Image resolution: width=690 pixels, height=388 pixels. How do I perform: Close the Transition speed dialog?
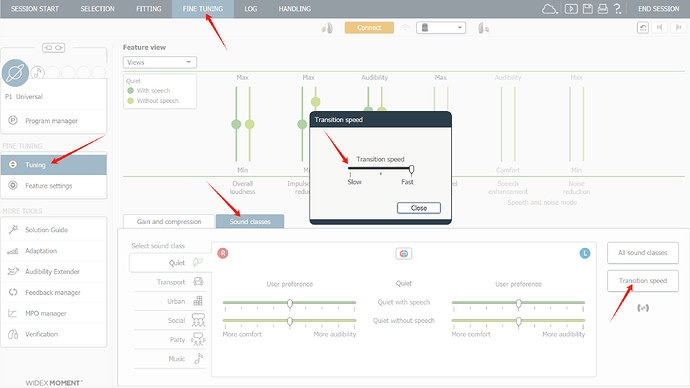[x=418, y=208]
